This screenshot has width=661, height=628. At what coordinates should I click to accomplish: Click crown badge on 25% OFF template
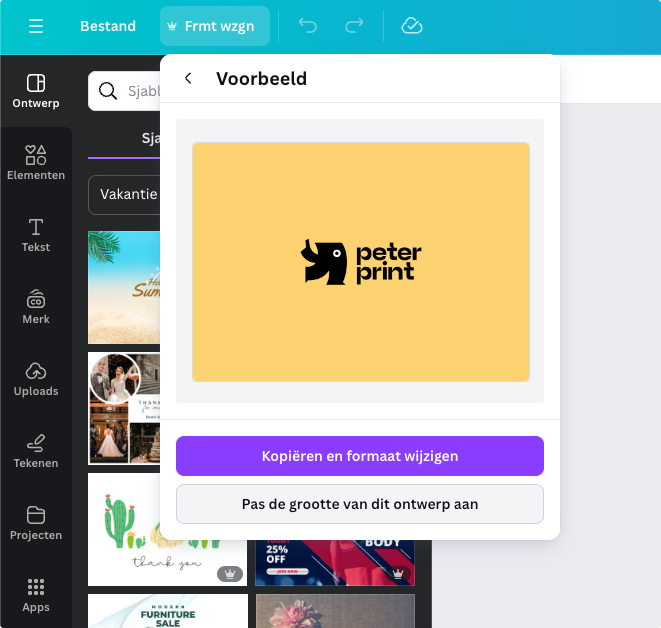[x=398, y=574]
